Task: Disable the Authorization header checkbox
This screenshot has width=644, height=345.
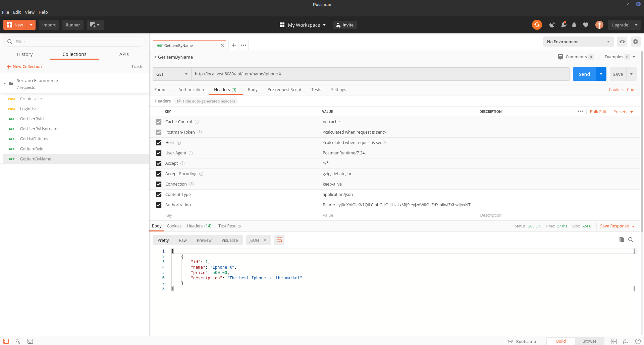Action: point(159,205)
